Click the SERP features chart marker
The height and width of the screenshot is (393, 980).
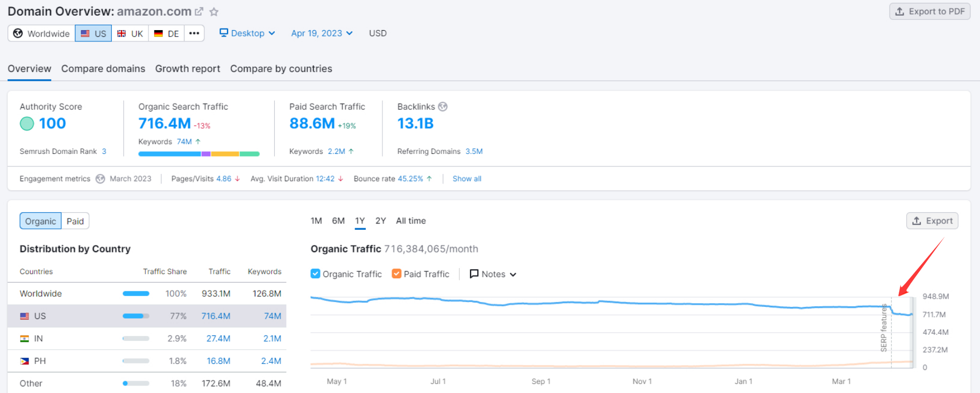click(884, 328)
